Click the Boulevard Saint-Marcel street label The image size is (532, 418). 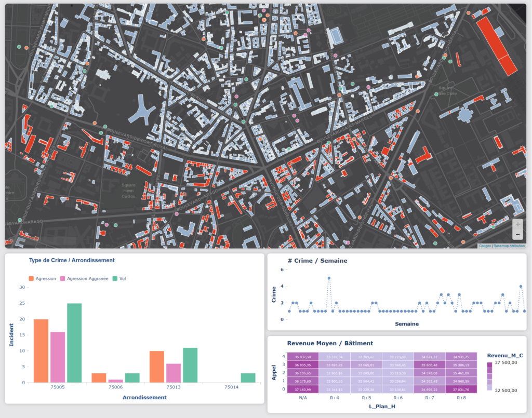[x=344, y=129]
